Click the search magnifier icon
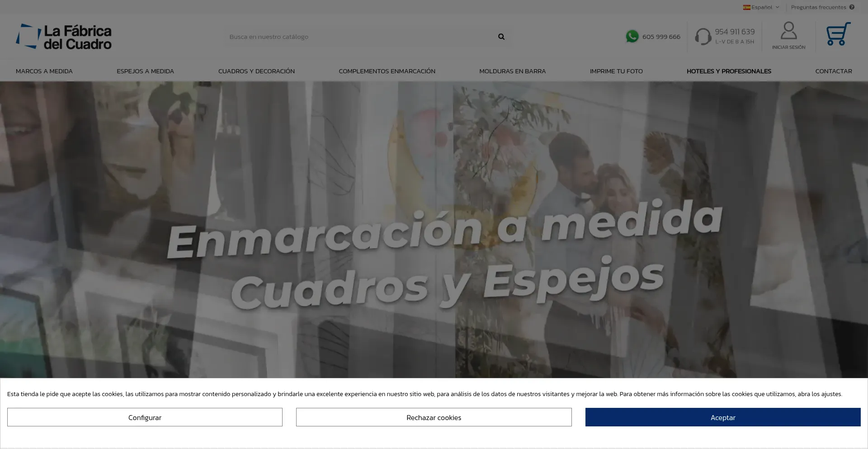The width and height of the screenshot is (868, 449). pos(501,36)
